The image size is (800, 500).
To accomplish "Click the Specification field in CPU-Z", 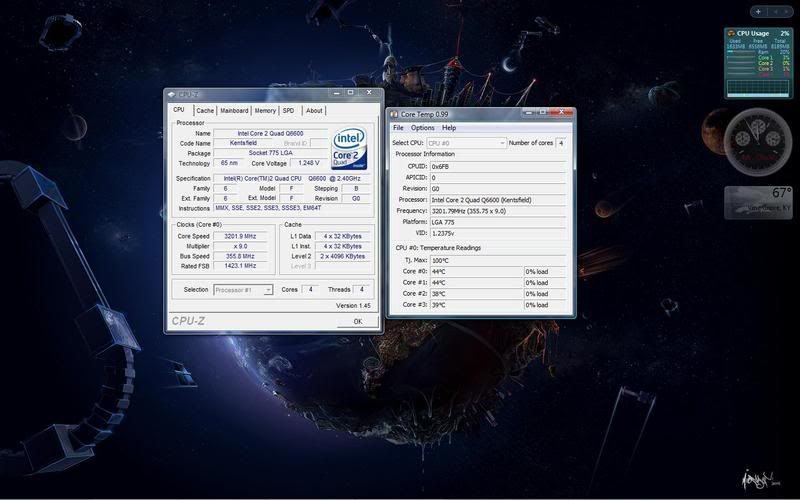I will tap(292, 179).
